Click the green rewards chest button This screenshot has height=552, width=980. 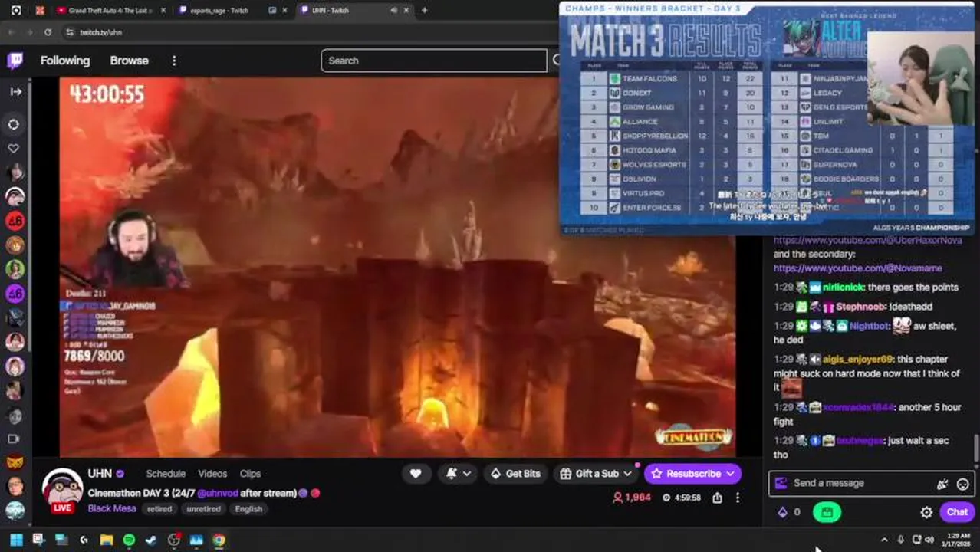click(827, 512)
